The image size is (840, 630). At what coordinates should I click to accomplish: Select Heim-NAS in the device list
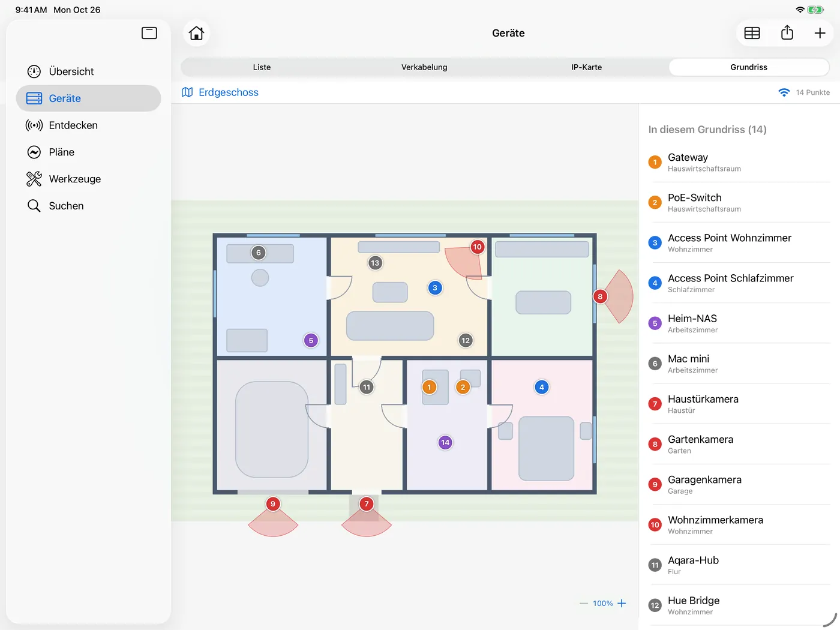point(739,323)
